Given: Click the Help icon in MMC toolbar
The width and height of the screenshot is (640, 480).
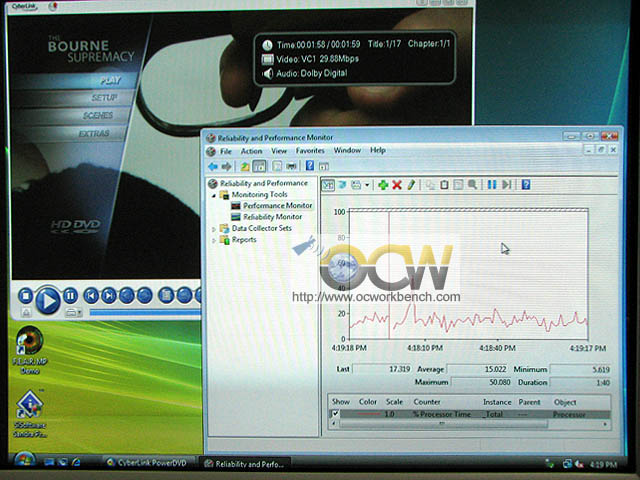Looking at the screenshot, I should coord(310,166).
